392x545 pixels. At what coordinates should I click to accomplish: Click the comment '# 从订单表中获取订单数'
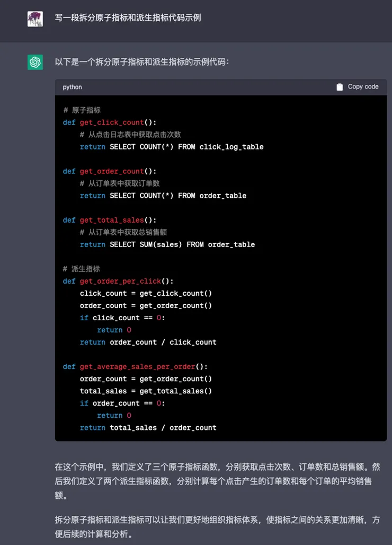[120, 183]
